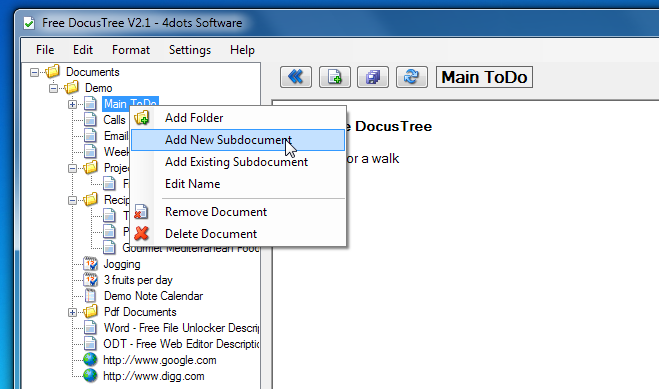Click the Demo folder icon

[x=72, y=87]
